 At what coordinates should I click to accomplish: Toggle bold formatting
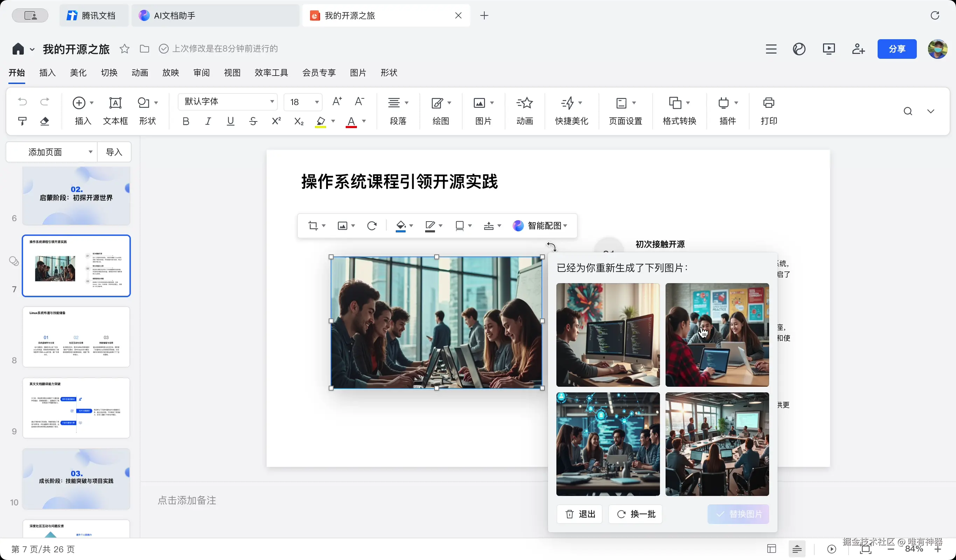tap(185, 121)
